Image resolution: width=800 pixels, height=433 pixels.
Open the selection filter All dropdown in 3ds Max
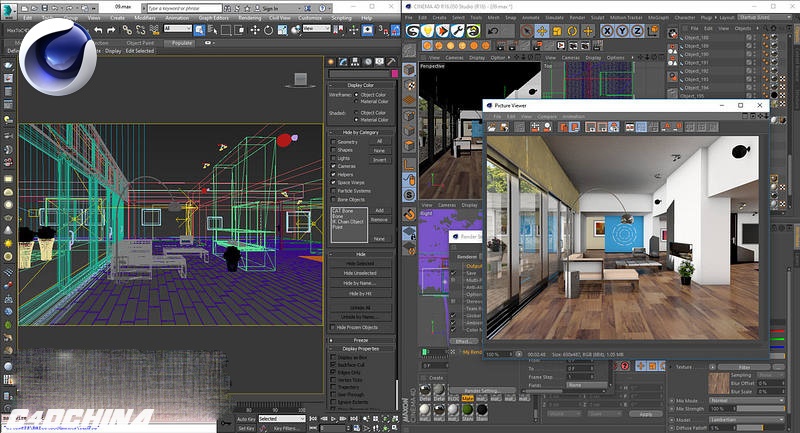tap(178, 29)
